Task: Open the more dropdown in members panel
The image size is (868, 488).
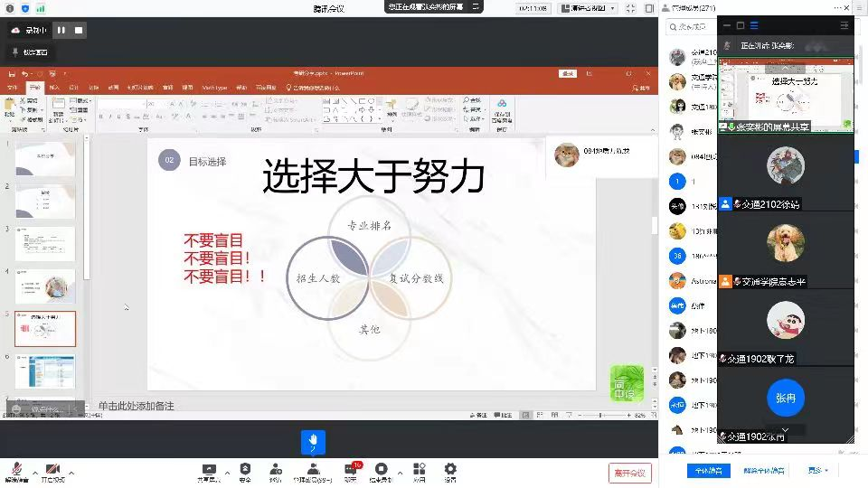Action: (x=818, y=471)
